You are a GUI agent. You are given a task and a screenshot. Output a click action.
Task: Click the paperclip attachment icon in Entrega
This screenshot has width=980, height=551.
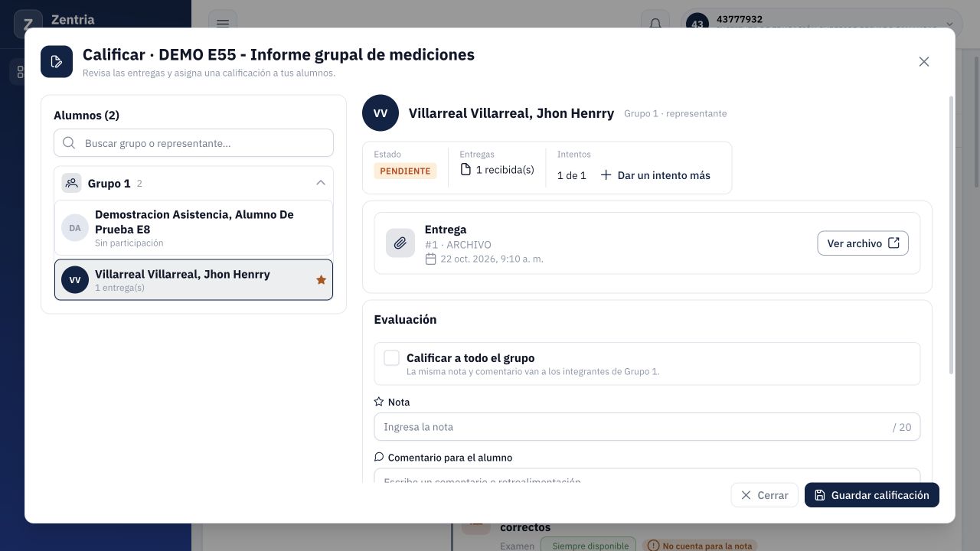click(x=400, y=243)
